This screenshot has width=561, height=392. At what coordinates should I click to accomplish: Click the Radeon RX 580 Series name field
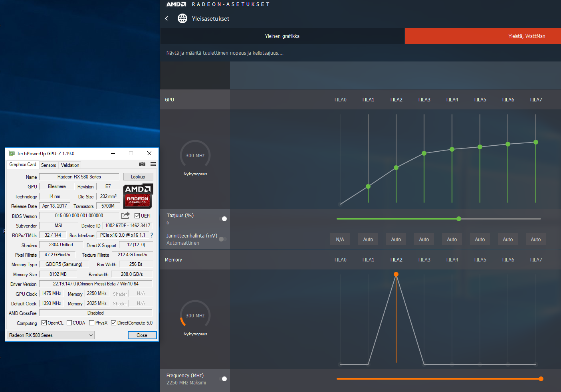pos(79,177)
